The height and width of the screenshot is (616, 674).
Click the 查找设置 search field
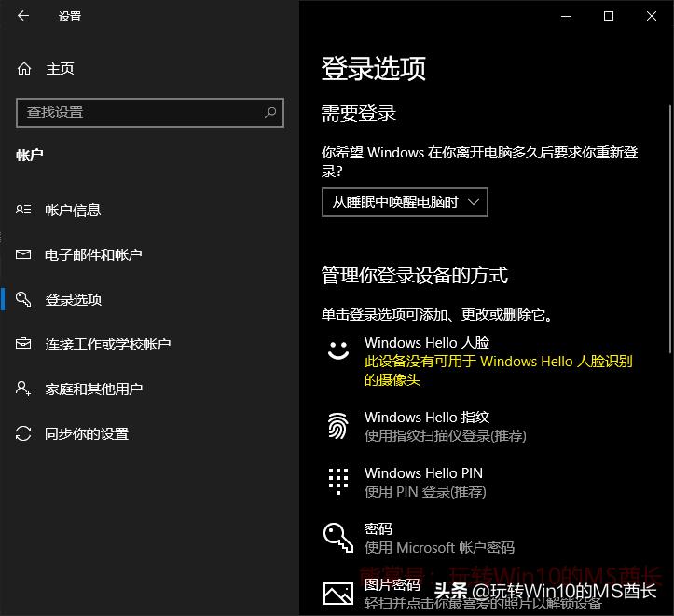point(150,113)
